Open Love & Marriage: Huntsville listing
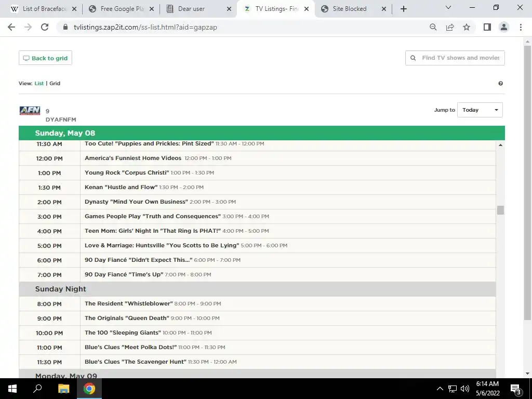Screen dimensions: 532x399 [x=162, y=246]
